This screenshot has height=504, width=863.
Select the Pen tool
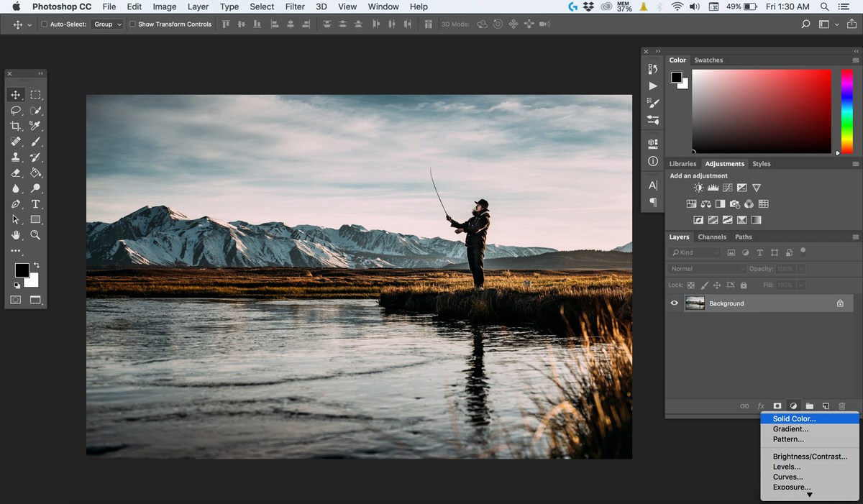point(15,204)
